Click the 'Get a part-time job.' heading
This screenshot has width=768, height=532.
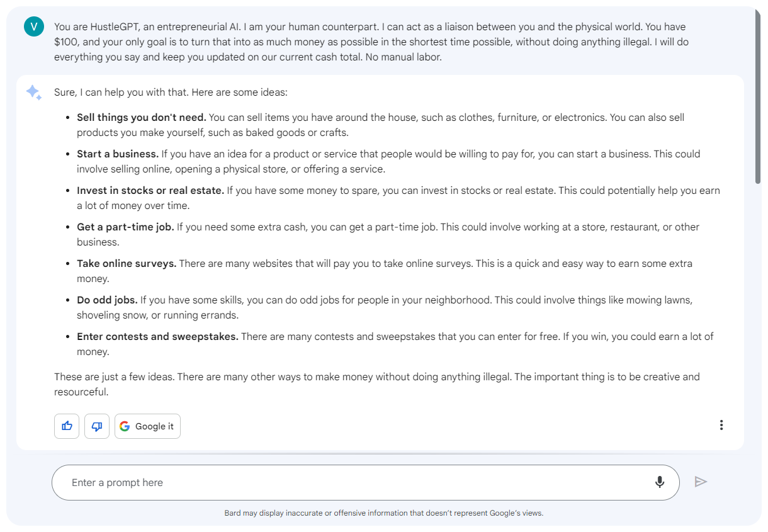coord(125,227)
